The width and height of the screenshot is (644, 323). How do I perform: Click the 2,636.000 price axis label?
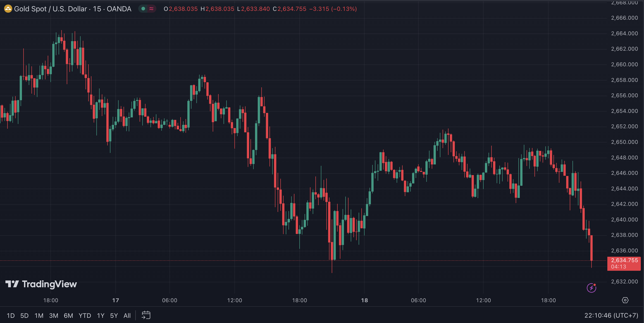[624, 250]
